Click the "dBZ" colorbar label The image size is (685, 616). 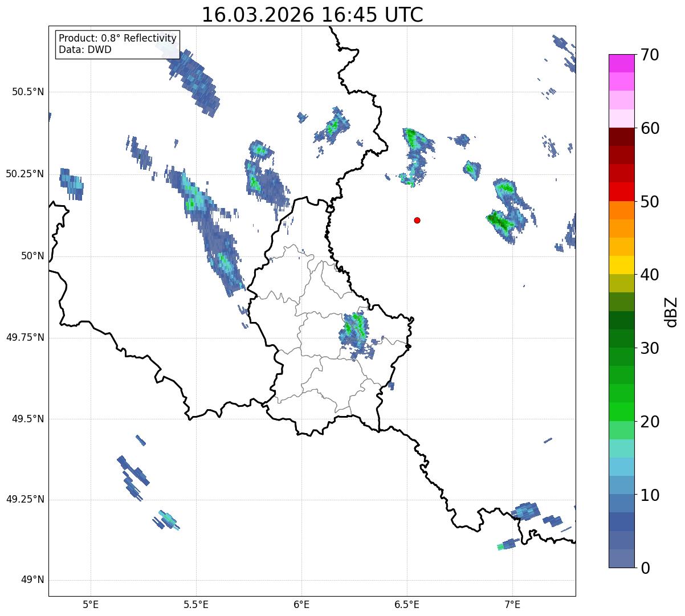click(x=671, y=311)
